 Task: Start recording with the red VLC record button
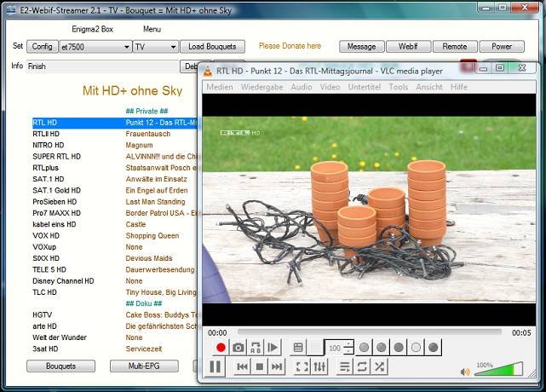point(221,348)
